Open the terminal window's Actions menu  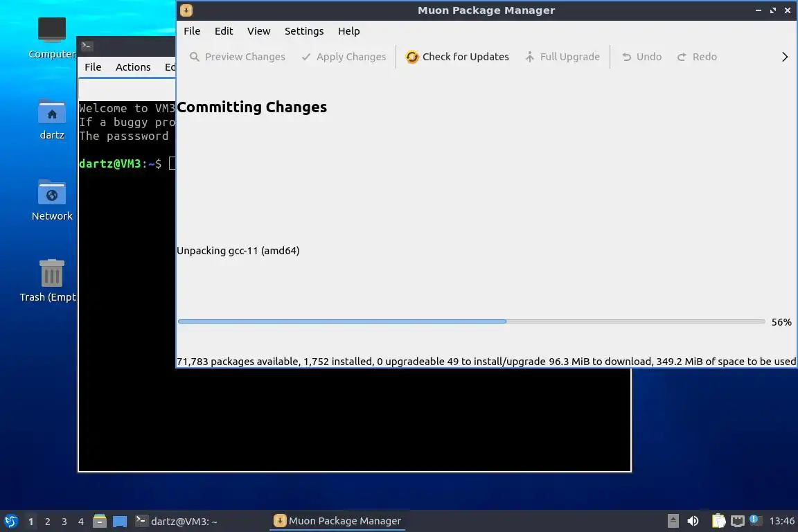click(x=133, y=67)
